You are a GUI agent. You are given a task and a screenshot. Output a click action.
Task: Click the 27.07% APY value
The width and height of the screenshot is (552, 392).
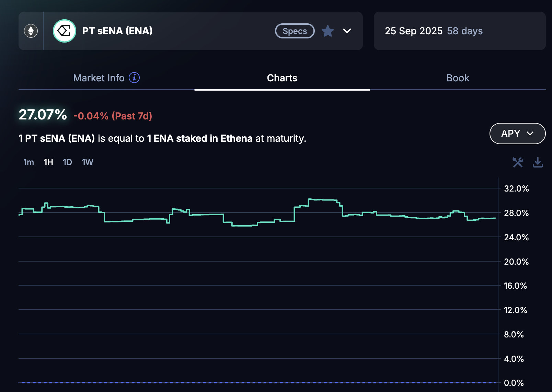click(x=43, y=115)
